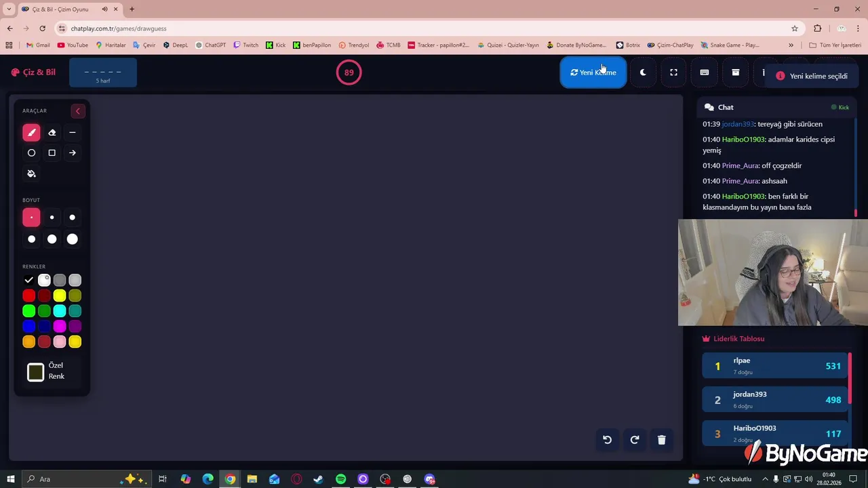This screenshot has height=488, width=868.
Task: Pick the smallest brush size
Action: click(31, 218)
